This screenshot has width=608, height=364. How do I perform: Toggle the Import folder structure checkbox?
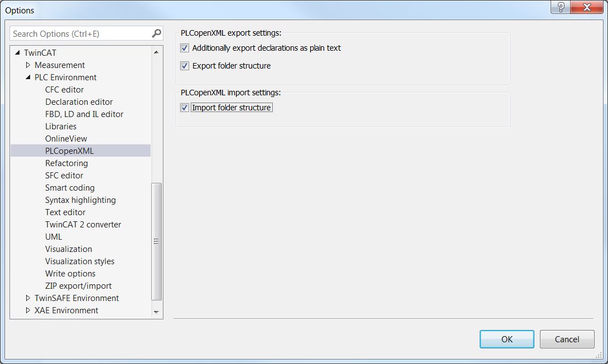tap(185, 108)
